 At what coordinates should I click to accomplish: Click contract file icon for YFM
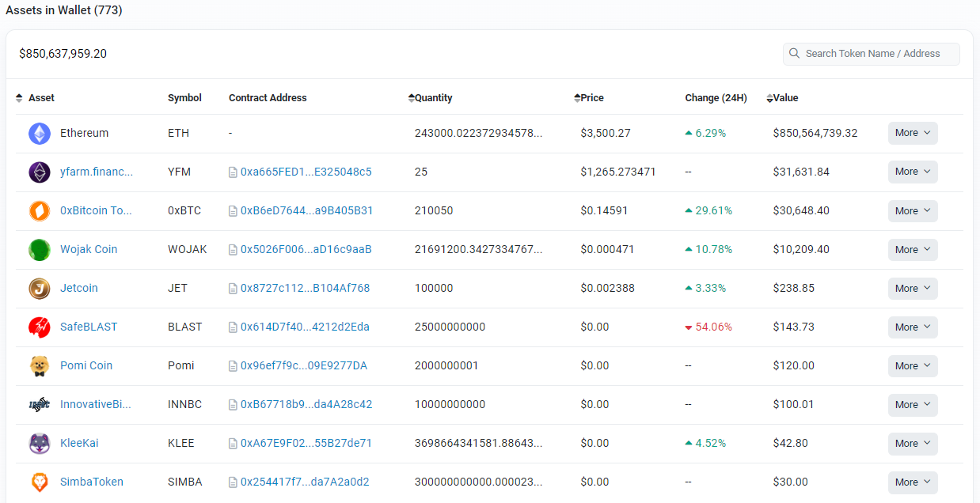(x=233, y=172)
